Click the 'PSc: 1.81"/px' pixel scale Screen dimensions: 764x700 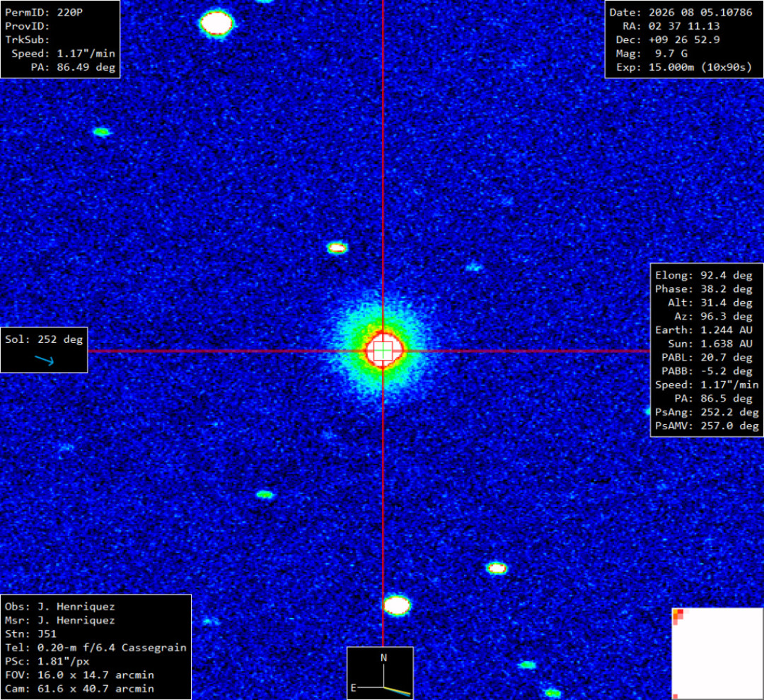coord(47,662)
